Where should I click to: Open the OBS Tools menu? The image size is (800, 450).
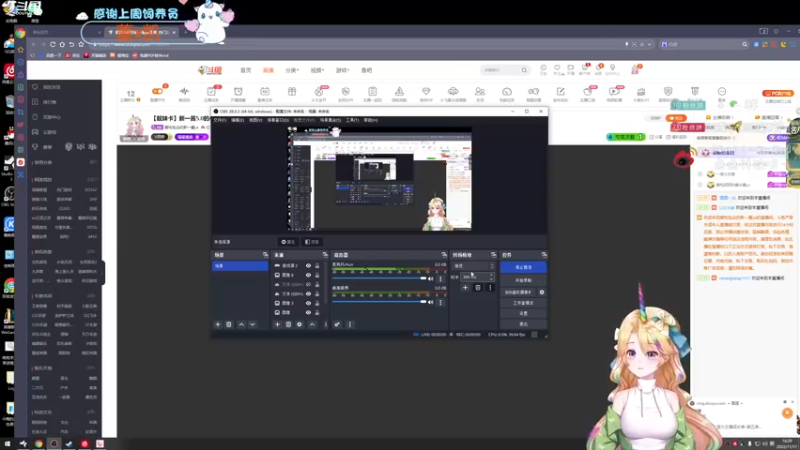pos(352,120)
